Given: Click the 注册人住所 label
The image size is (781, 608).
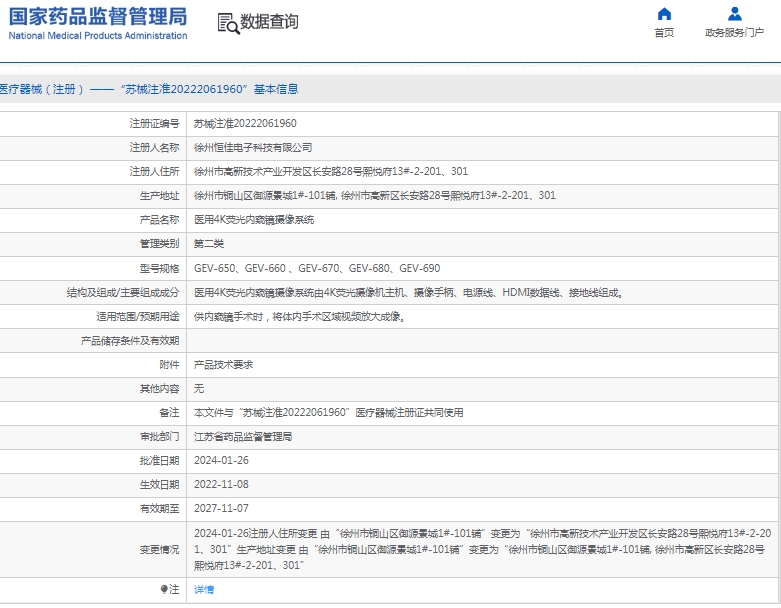Looking at the screenshot, I should pyautogui.click(x=154, y=171).
